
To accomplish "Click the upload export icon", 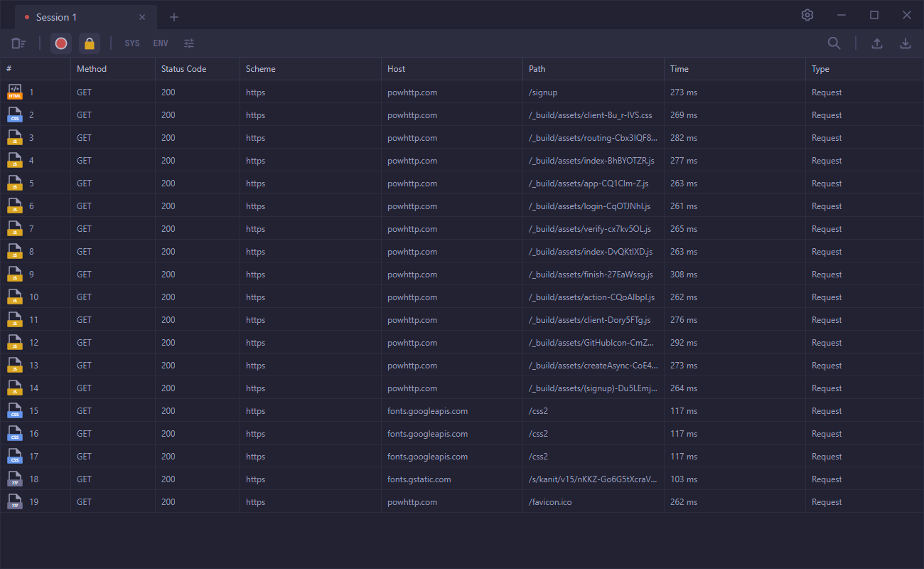I will pos(877,43).
